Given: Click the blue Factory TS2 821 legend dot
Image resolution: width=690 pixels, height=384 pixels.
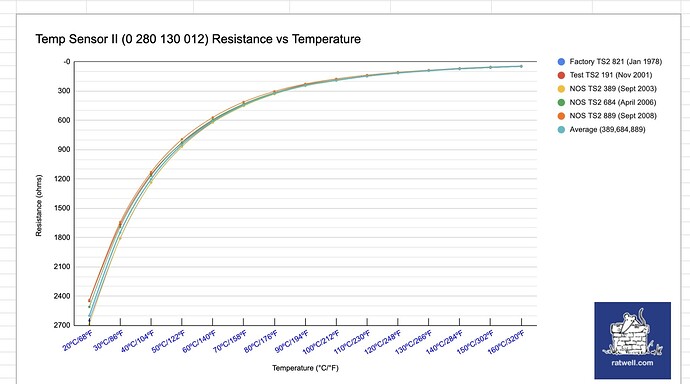Looking at the screenshot, I should pyautogui.click(x=561, y=62).
